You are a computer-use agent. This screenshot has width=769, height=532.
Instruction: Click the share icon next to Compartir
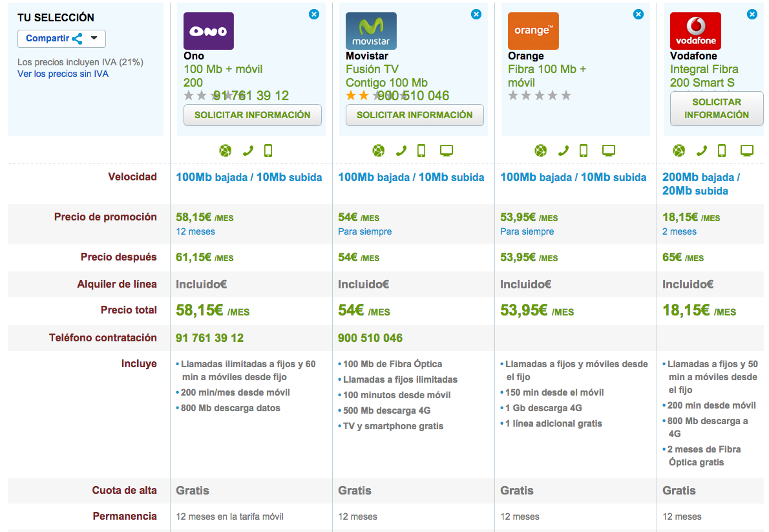click(x=78, y=39)
